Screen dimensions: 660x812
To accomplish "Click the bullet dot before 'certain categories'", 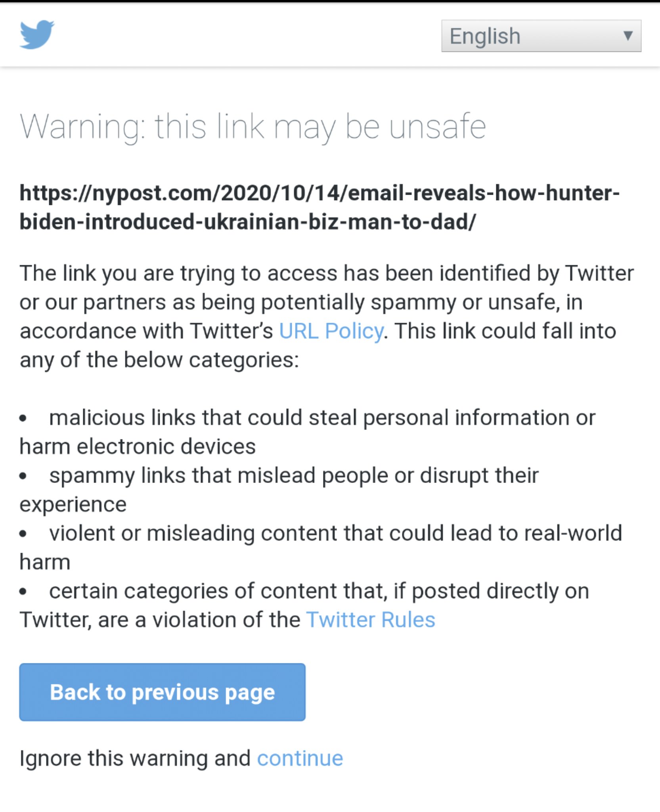I will (x=23, y=592).
